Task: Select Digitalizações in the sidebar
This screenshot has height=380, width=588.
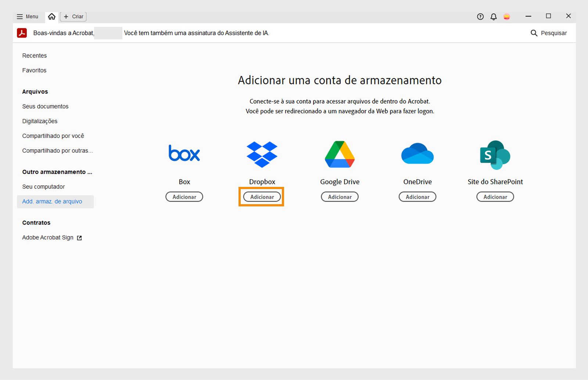Action: coord(40,121)
